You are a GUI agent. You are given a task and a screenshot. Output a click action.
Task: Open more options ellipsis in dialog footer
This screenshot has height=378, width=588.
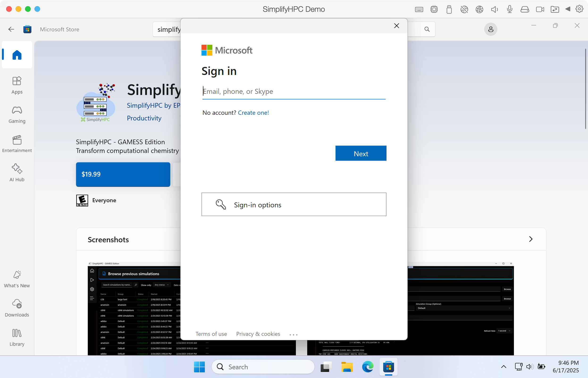tap(293, 335)
